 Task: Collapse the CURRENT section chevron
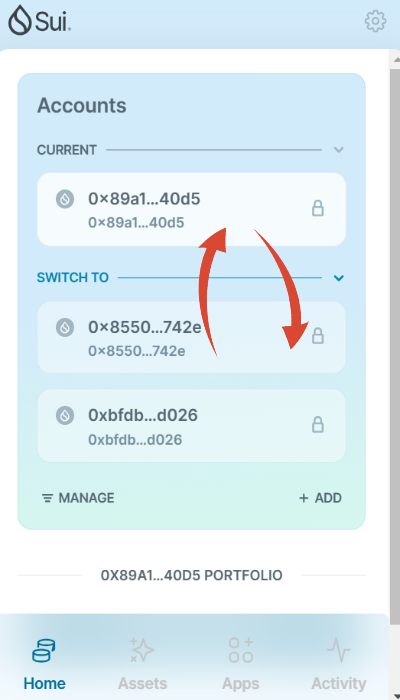point(339,150)
